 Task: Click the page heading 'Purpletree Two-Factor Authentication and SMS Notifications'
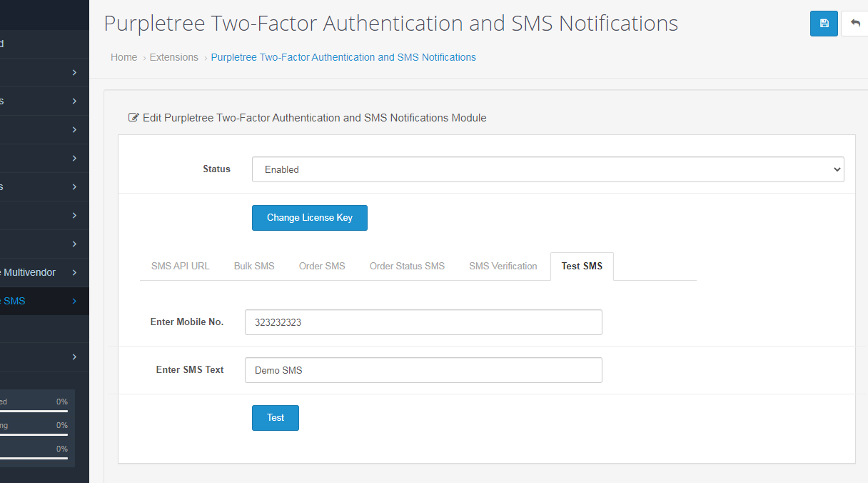tap(391, 24)
